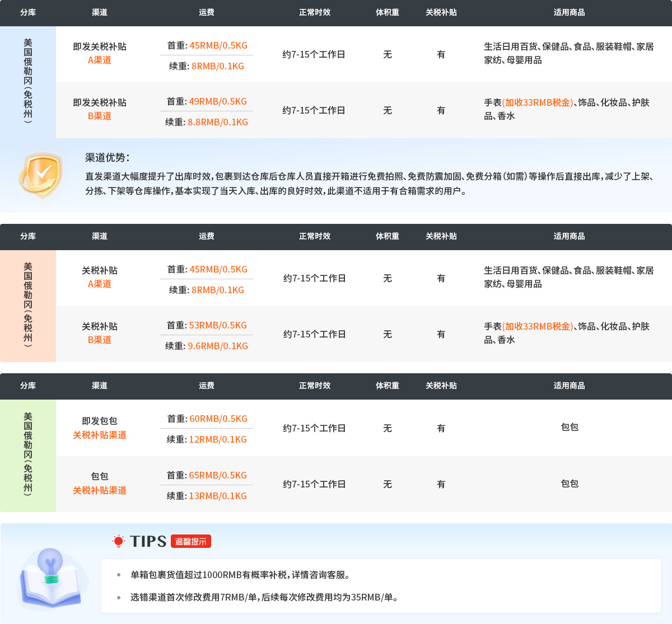This screenshot has width=672, height=624.
Task: Open the 即发关税补贴 A渠道 link
Action: [x=99, y=60]
